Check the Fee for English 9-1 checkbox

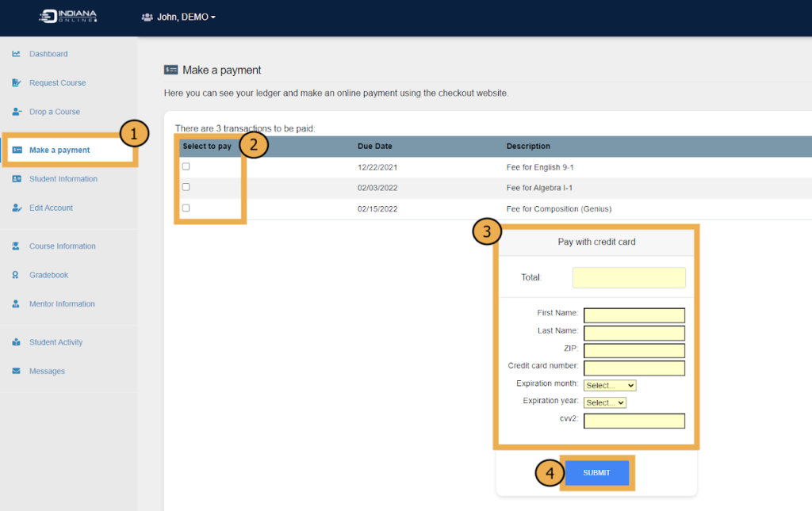(186, 166)
